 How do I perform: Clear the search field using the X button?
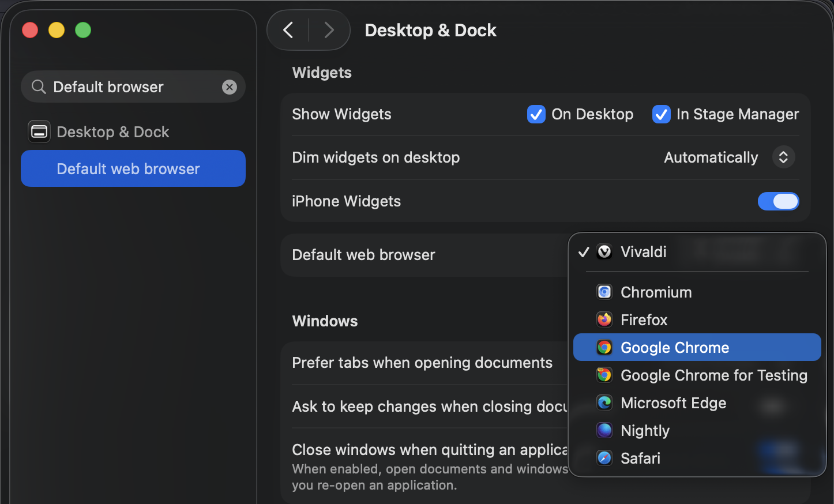(x=229, y=86)
